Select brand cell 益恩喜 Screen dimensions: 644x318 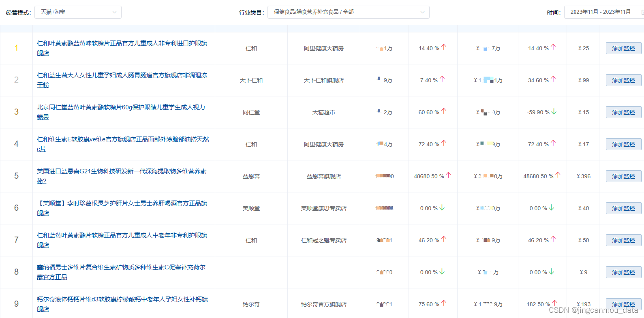pos(251,176)
